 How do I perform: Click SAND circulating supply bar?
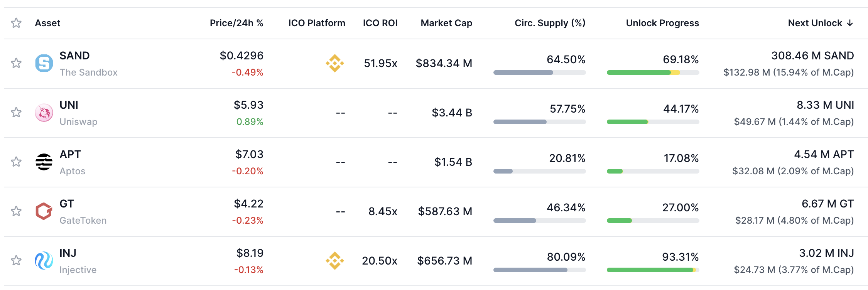[539, 72]
